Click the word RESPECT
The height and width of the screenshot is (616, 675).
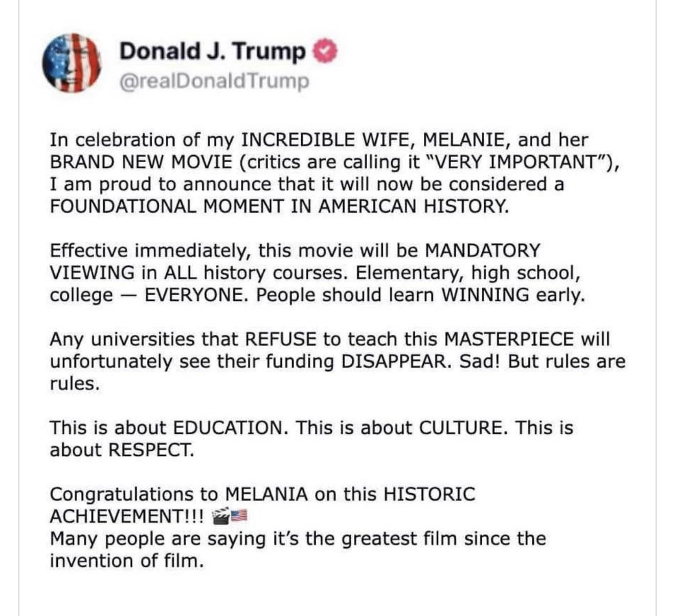(151, 450)
